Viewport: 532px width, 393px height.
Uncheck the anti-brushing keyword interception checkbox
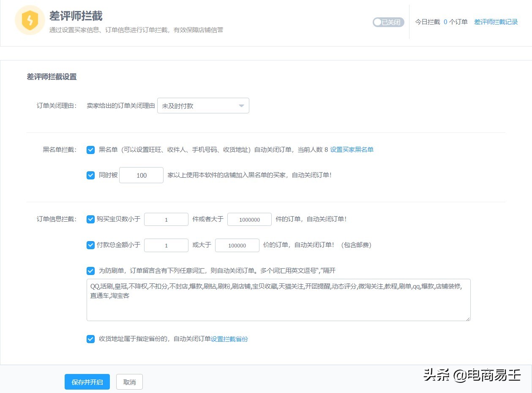[90, 271]
